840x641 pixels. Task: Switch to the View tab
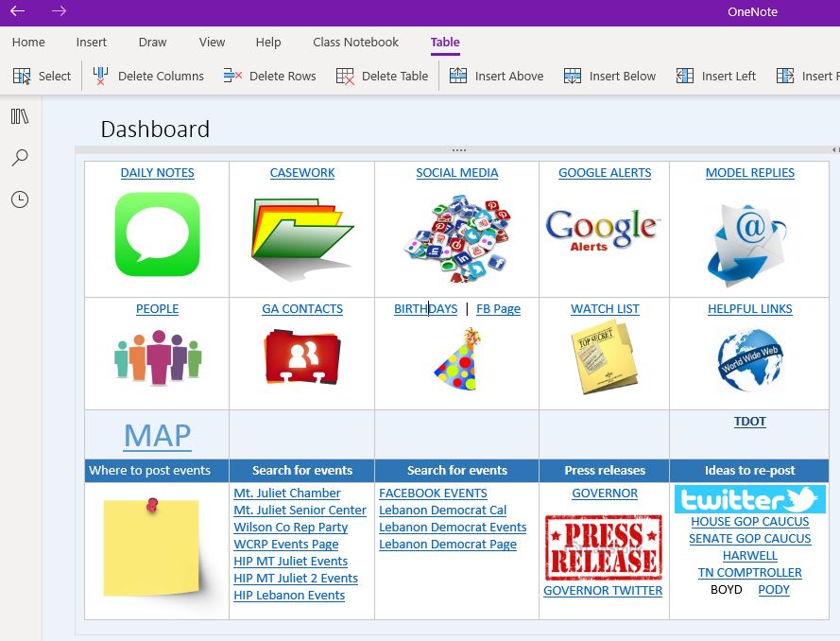213,42
